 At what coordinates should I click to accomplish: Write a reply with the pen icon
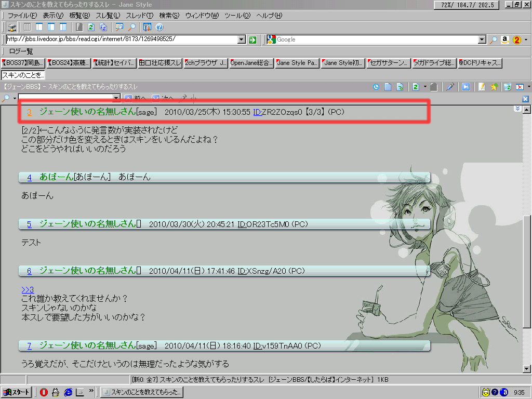450,87
